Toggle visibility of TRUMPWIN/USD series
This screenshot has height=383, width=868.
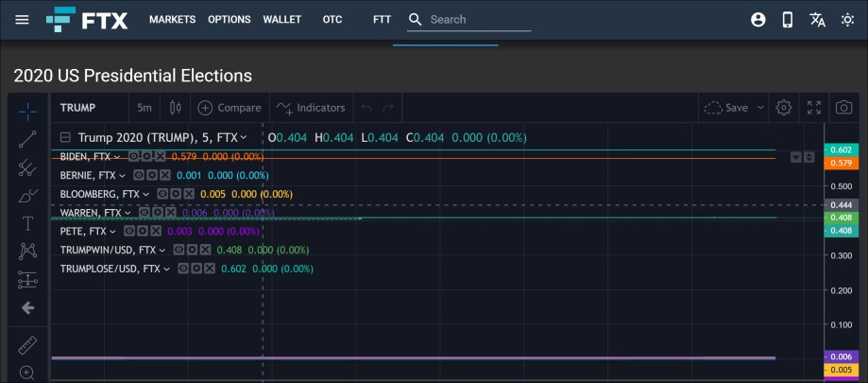(179, 250)
